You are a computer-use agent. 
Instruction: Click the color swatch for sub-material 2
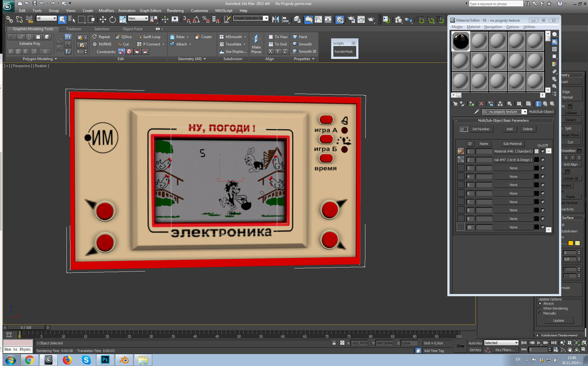(x=536, y=160)
